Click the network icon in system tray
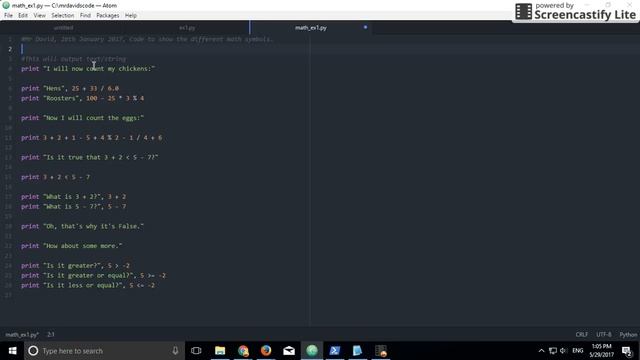The height and width of the screenshot is (360, 640). pos(553,351)
